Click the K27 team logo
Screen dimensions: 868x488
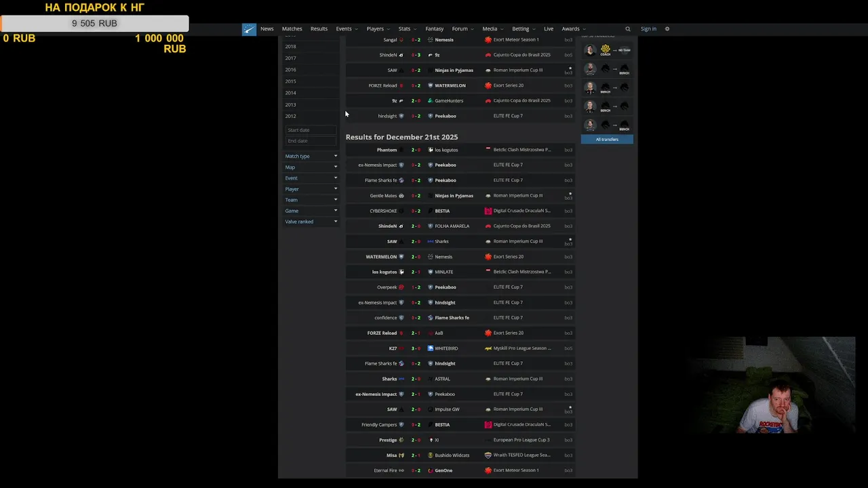tap(401, 348)
